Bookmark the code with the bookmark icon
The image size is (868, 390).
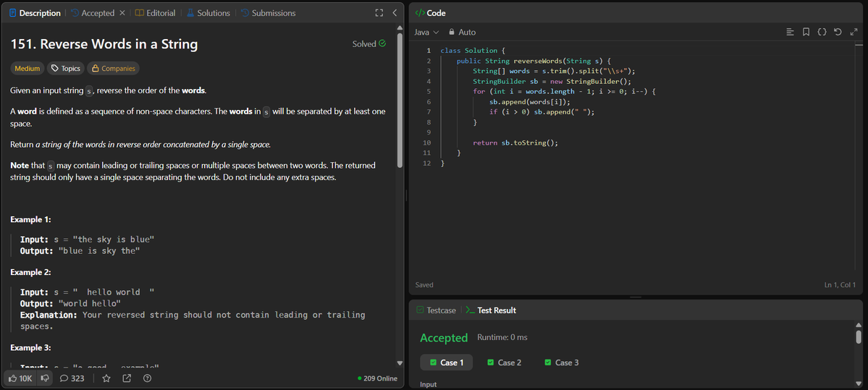click(x=806, y=32)
